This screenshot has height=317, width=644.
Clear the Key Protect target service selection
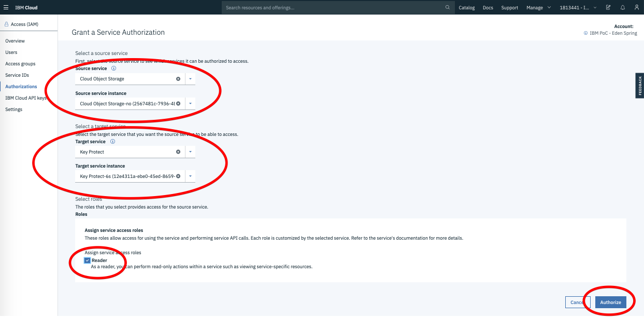178,152
